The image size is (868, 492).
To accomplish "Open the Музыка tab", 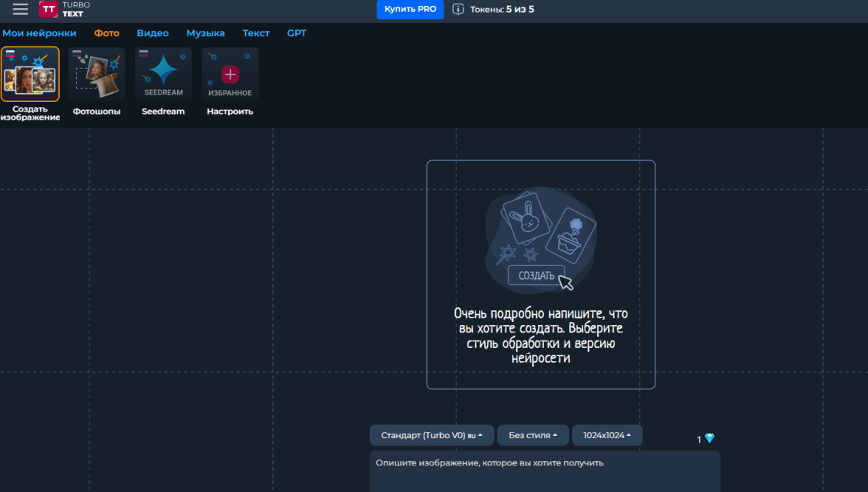I will coord(205,33).
